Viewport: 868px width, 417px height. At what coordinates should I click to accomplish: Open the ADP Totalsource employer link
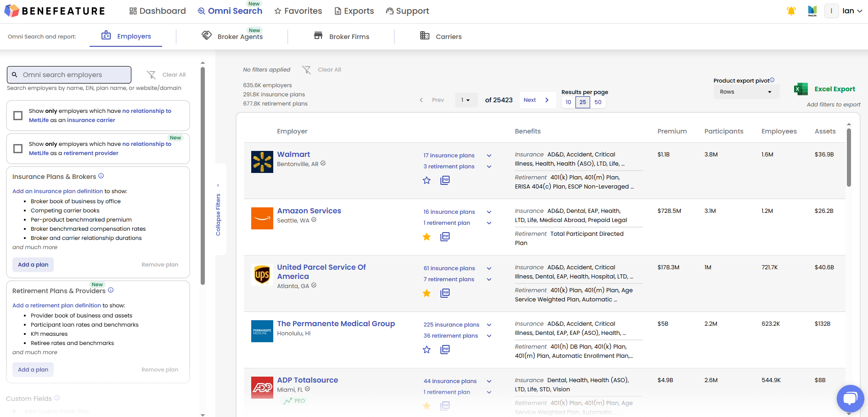(x=307, y=380)
